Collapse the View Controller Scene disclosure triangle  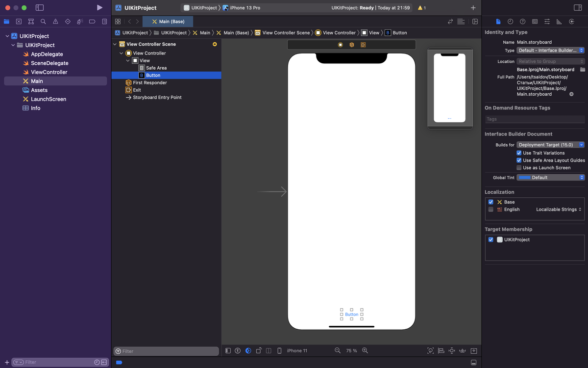coord(115,44)
